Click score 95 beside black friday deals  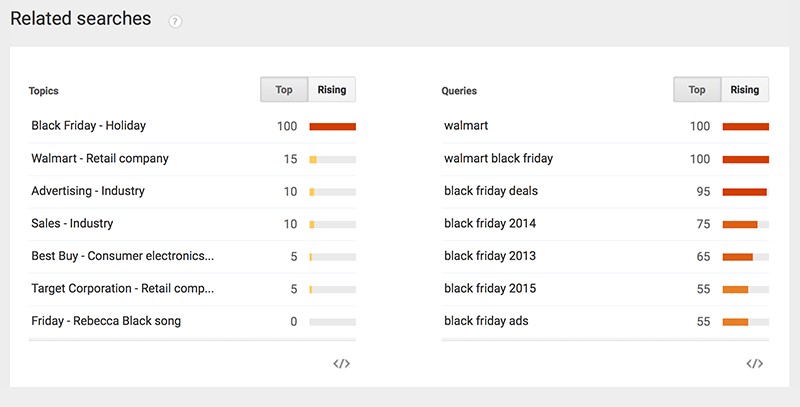(703, 191)
